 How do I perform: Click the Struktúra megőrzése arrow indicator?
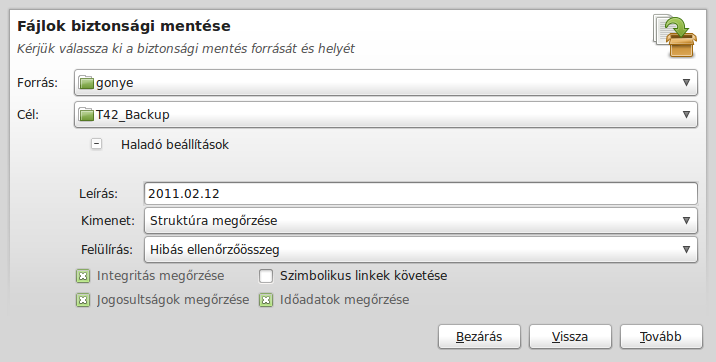point(686,220)
